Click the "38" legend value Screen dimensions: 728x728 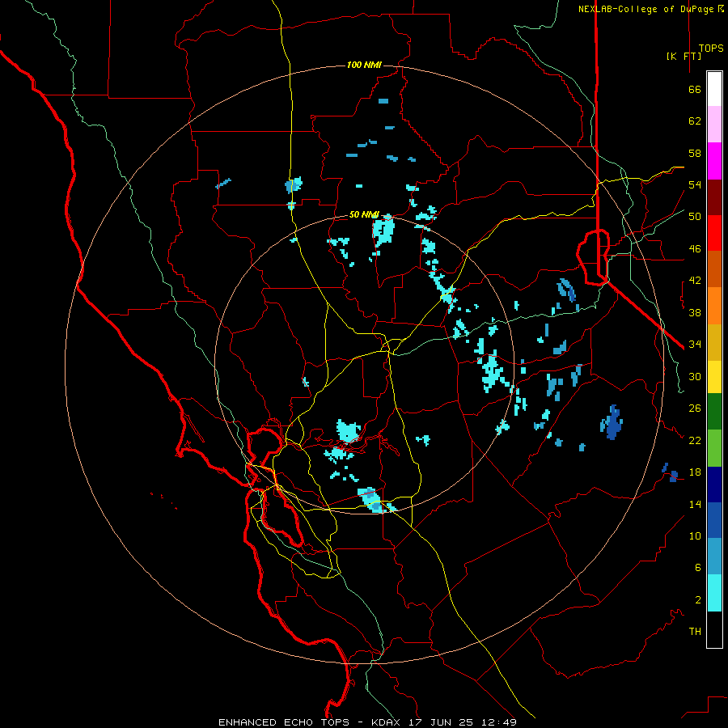coord(695,312)
